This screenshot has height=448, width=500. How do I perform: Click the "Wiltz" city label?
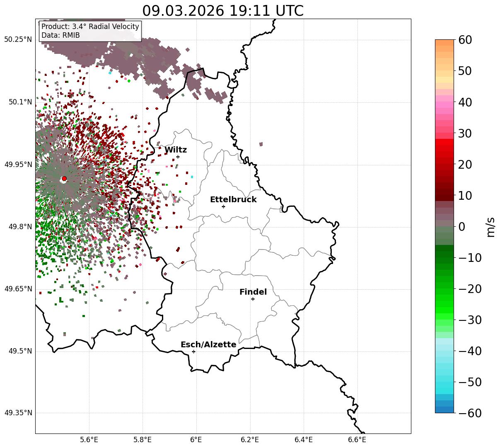point(176,150)
